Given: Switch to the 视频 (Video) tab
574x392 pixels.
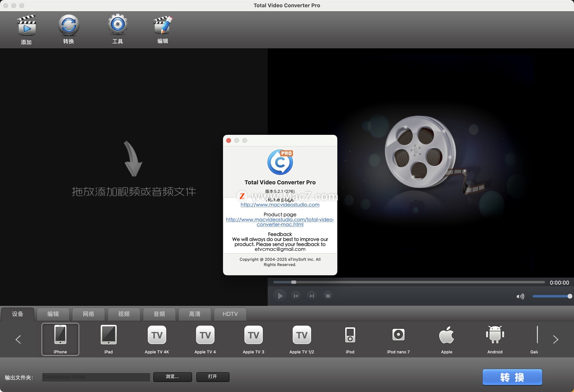Looking at the screenshot, I should [x=124, y=314].
